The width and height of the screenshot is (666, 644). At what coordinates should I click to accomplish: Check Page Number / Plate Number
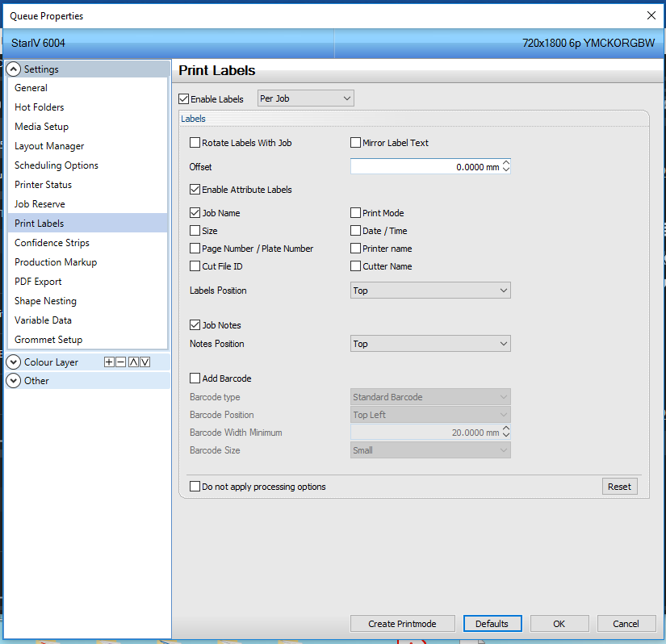[x=195, y=249]
